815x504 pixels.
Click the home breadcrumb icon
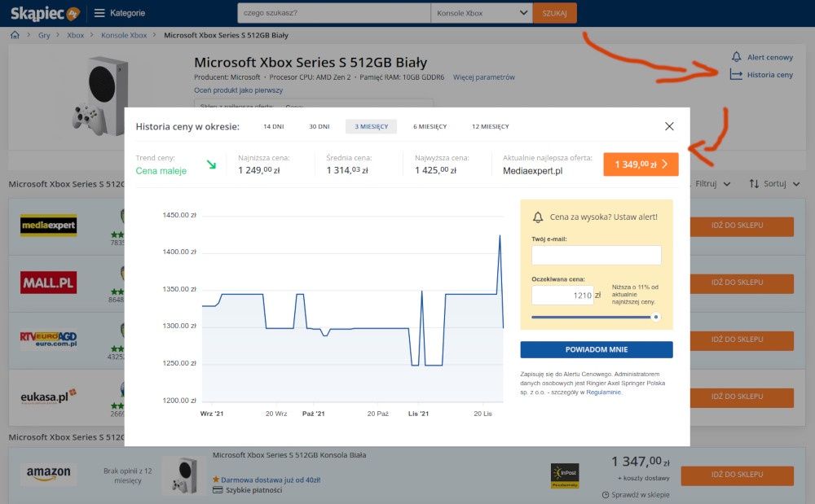click(x=15, y=35)
